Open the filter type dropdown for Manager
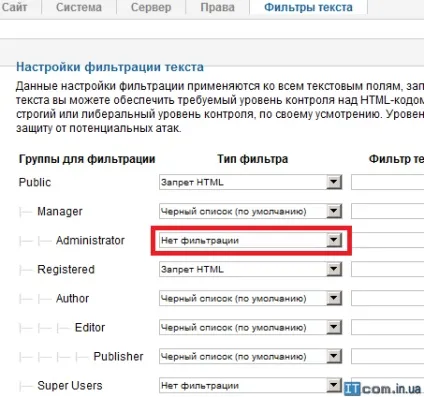The height and width of the screenshot is (397, 424). pos(251,211)
